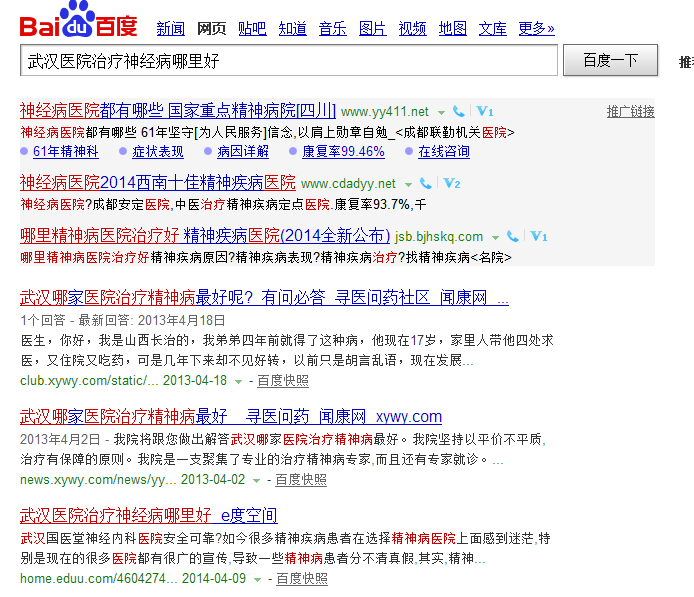This screenshot has width=694, height=597.
Task: Open the 贴吧 tab
Action: pyautogui.click(x=252, y=29)
